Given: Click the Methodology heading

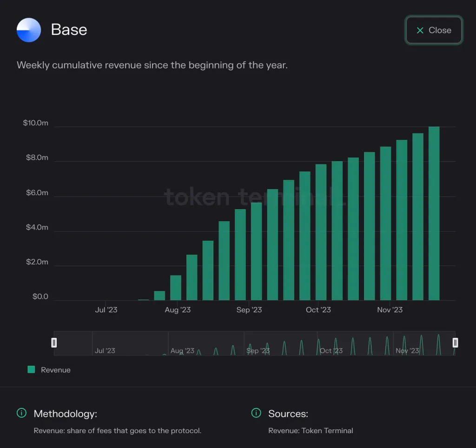Looking at the screenshot, I should [x=66, y=414].
